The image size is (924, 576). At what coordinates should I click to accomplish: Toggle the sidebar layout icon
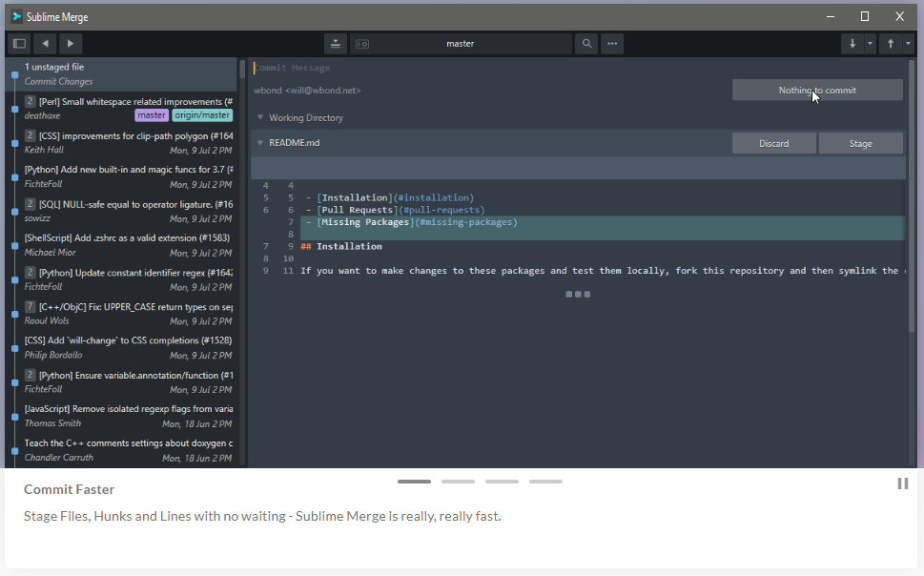[18, 43]
